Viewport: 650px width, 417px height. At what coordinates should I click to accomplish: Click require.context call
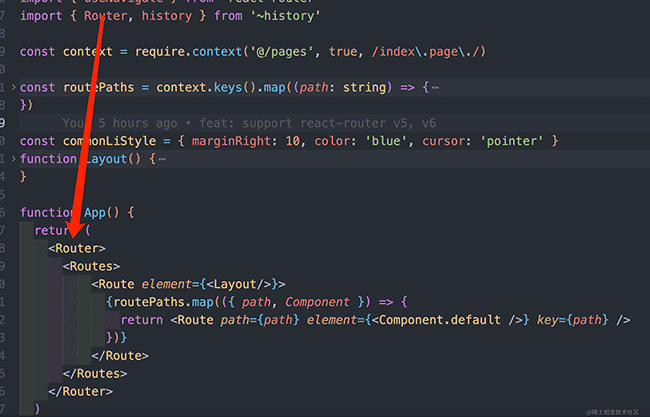point(188,52)
